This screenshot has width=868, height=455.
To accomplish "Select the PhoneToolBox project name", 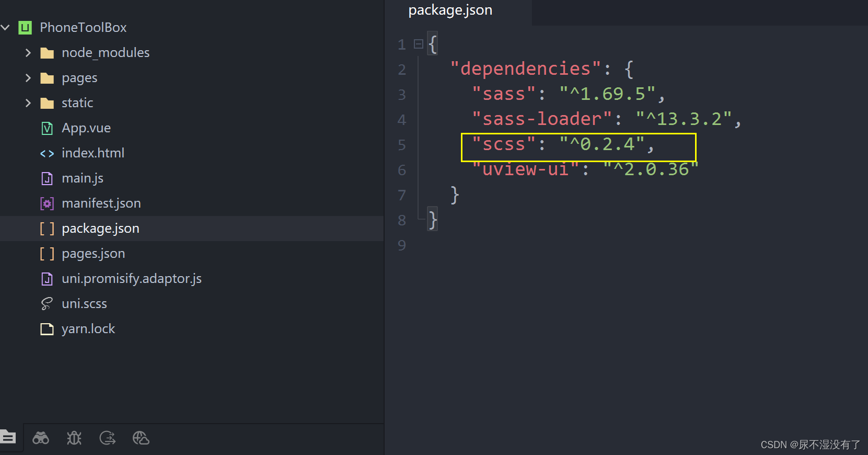I will (83, 28).
